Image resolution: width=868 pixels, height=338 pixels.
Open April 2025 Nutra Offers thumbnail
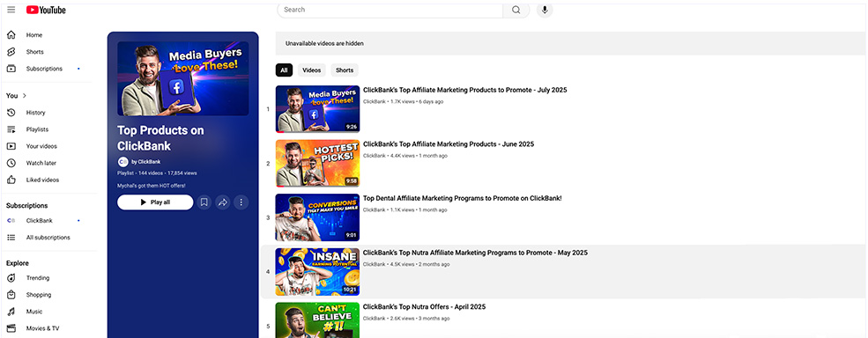click(x=317, y=320)
